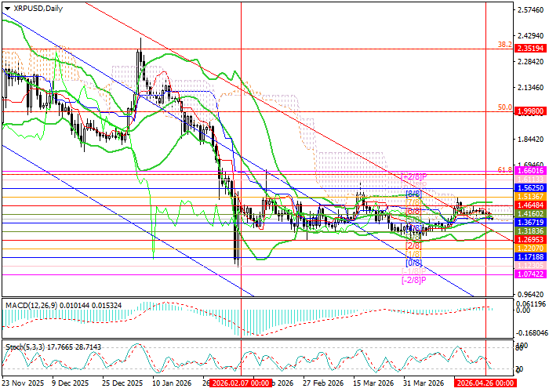
Task: Click the pink 1.12305 price tag
Action: [530, 266]
